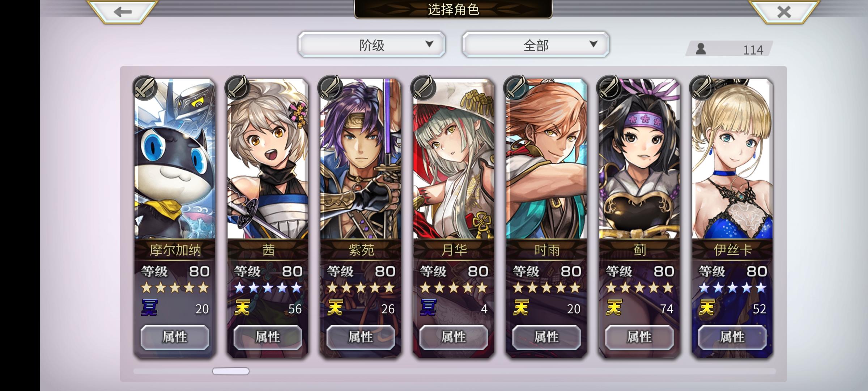Click the class icon on 伊丝卡 card
Viewport: 868px width, 391px height.
click(x=702, y=88)
